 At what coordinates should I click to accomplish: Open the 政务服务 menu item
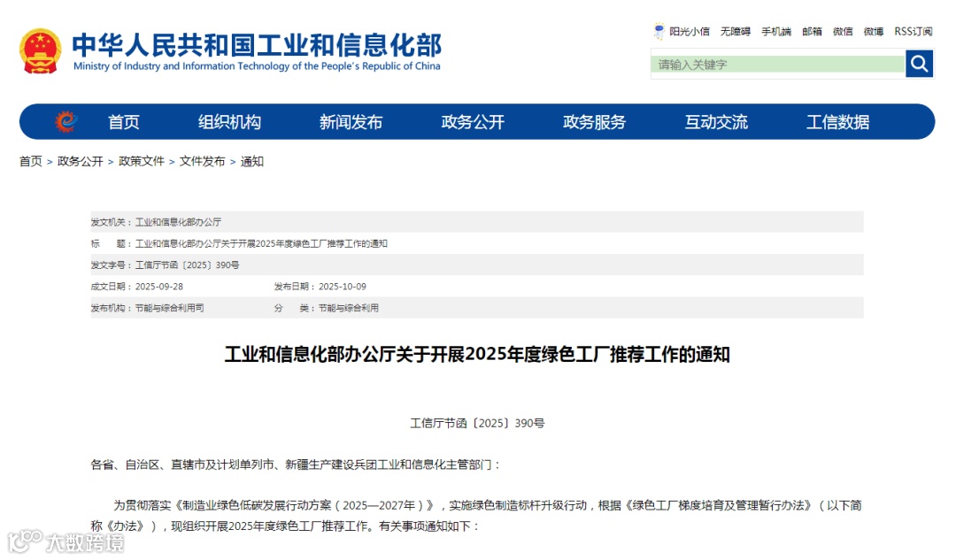point(595,122)
